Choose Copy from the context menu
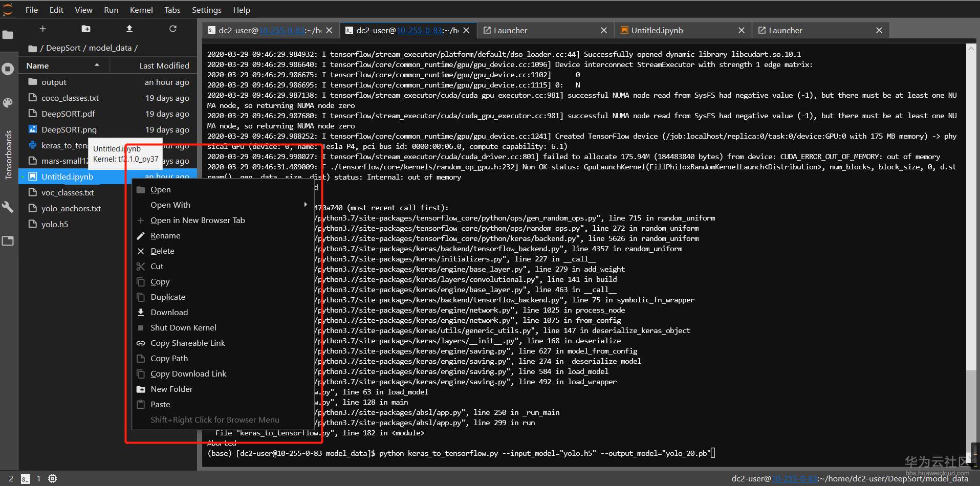980x486 pixels. pos(223,281)
